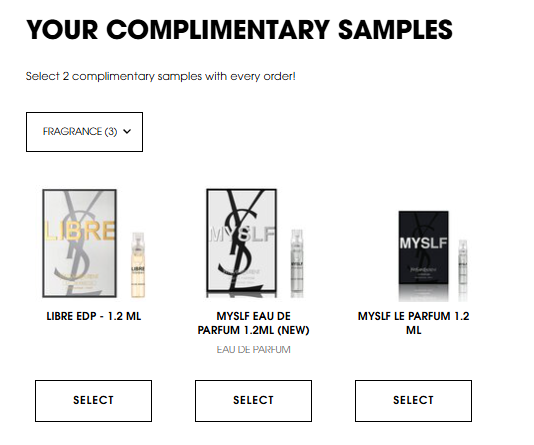Open the Fragrance (3) category dropdown
The height and width of the screenshot is (445, 534).
click(84, 132)
